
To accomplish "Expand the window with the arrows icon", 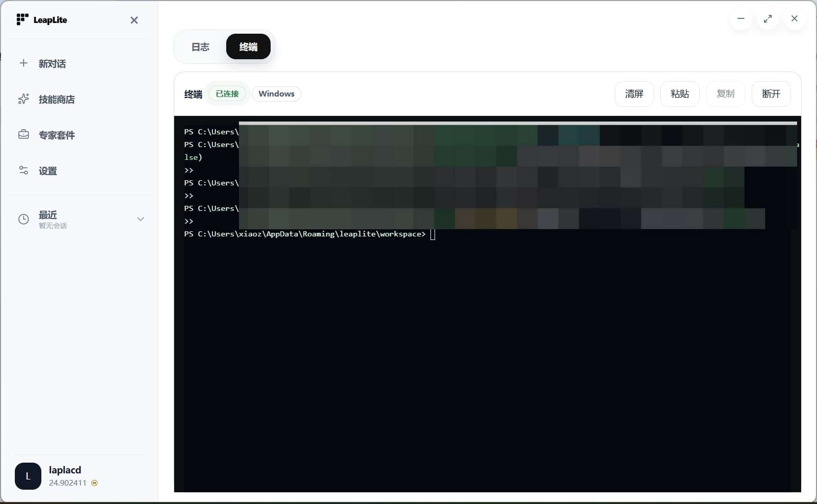I will 767,18.
